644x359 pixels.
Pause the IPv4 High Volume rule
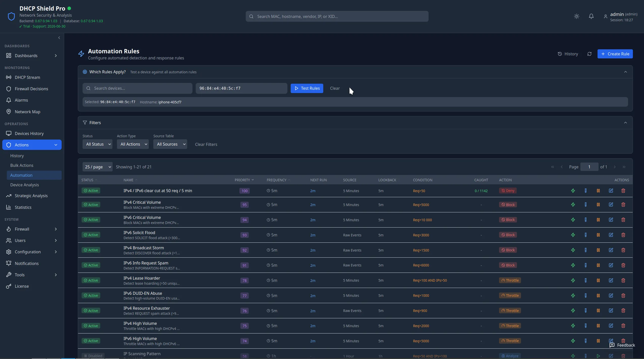click(x=598, y=326)
